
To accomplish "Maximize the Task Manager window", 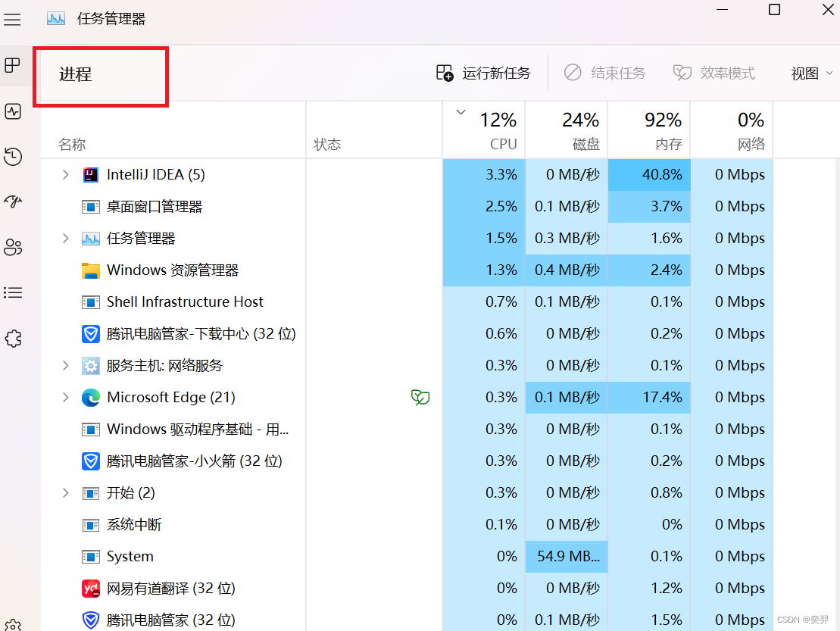I will (774, 10).
